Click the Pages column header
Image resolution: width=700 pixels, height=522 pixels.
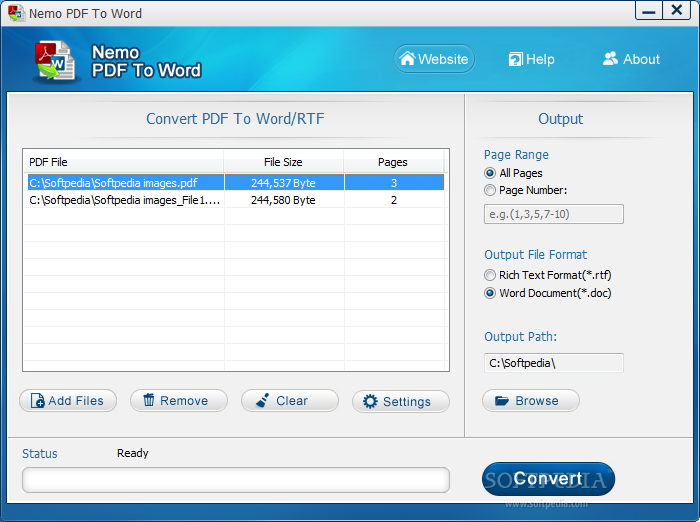pos(393,162)
